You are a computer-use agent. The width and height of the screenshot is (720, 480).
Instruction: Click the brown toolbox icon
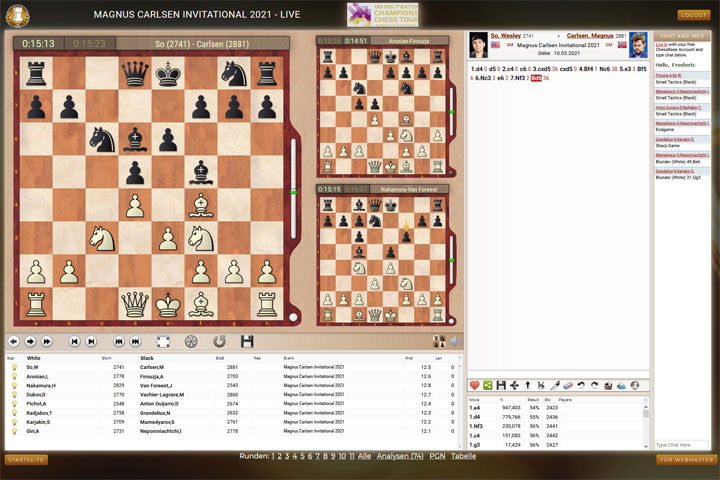(608, 385)
